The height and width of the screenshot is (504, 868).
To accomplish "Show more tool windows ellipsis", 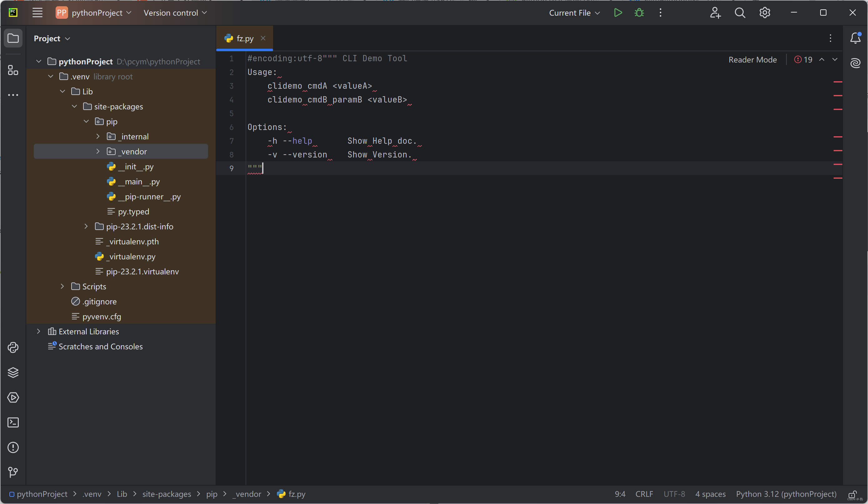I will click(13, 95).
